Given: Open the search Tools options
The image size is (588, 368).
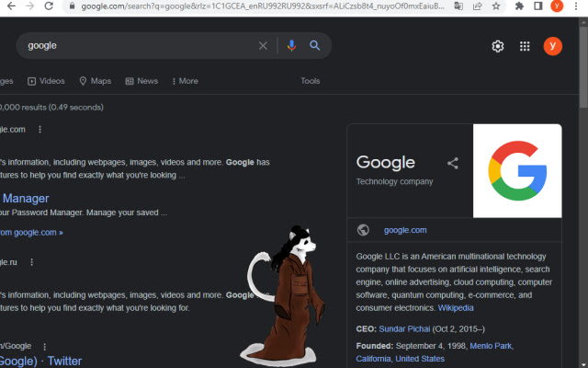Looking at the screenshot, I should pyautogui.click(x=311, y=81).
